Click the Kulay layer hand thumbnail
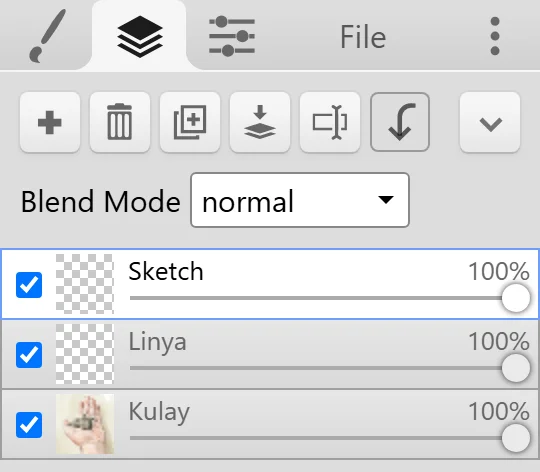The height and width of the screenshot is (472, 540). [85, 424]
